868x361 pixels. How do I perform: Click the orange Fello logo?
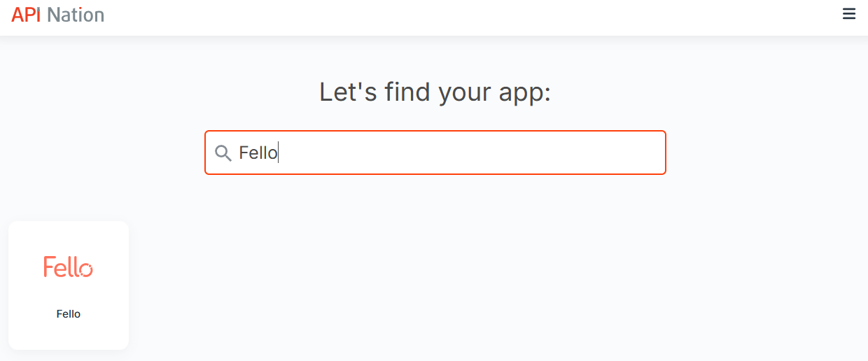tap(68, 267)
